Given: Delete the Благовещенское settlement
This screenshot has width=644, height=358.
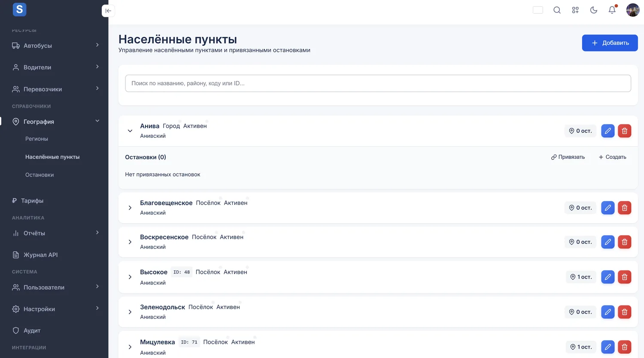Looking at the screenshot, I should point(624,208).
